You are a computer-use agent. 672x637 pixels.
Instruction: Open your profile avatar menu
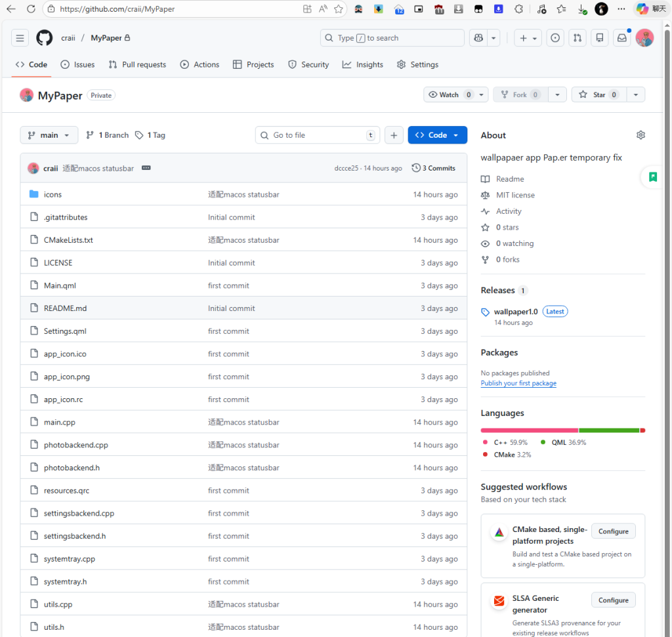644,37
